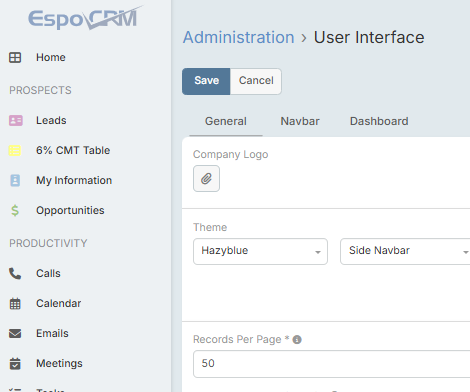Open Opportunities in the sidebar
The image size is (470, 392).
(x=70, y=210)
